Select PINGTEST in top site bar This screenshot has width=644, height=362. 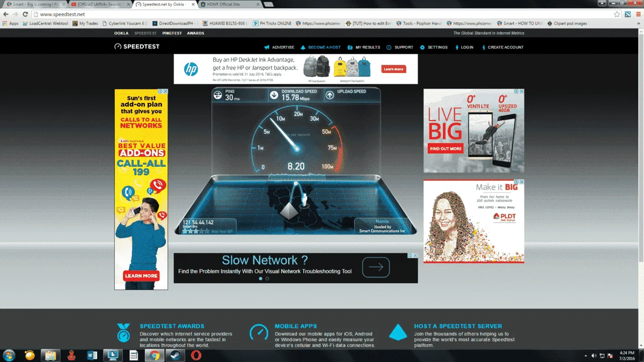pos(172,33)
